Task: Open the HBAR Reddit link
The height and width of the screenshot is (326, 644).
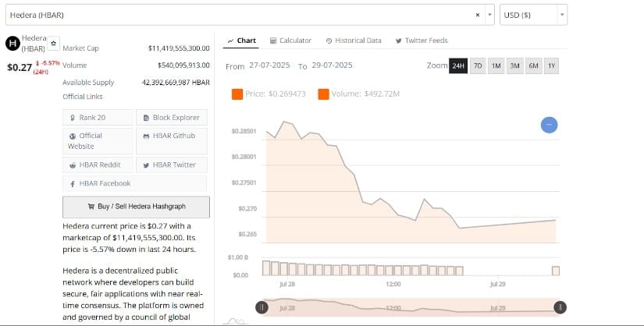Action: pos(98,165)
